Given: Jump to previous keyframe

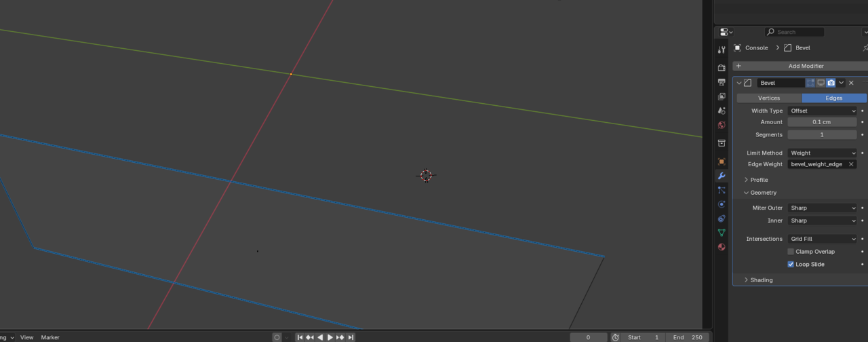Looking at the screenshot, I should [310, 337].
